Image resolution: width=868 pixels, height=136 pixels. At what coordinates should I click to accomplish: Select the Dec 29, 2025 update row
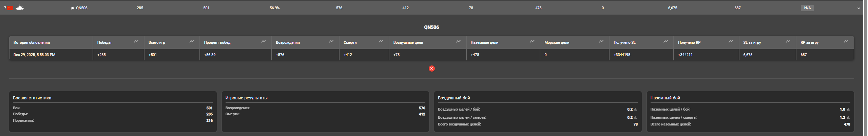(34, 55)
